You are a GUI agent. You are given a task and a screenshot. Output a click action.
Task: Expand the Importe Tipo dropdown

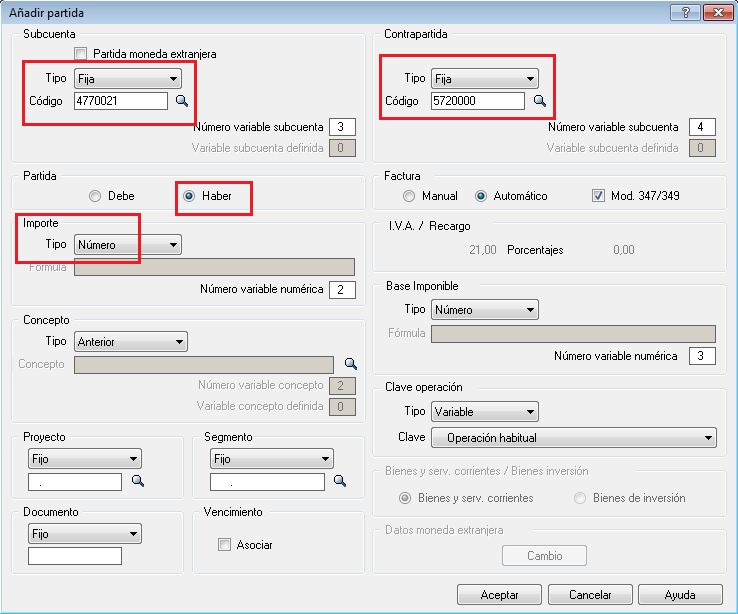[128, 244]
